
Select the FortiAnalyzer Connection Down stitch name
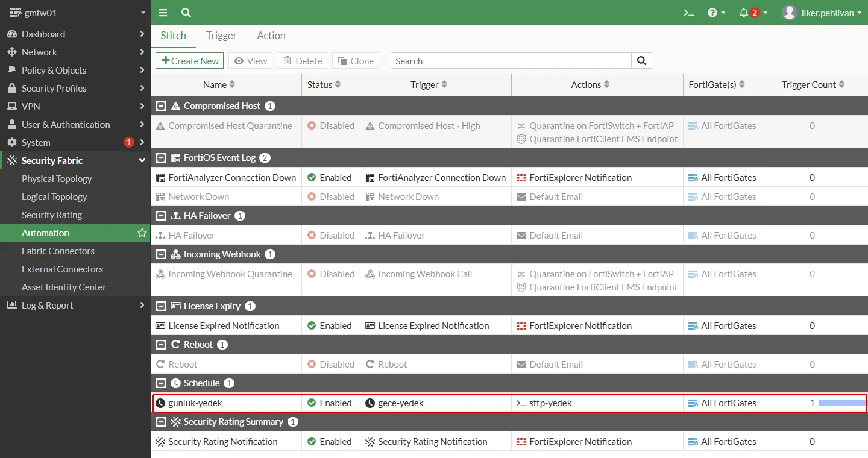pos(232,177)
